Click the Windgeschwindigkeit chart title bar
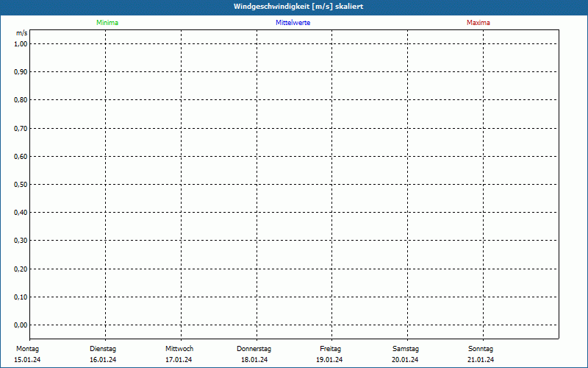Image resolution: width=588 pixels, height=368 pixels. point(294,6)
